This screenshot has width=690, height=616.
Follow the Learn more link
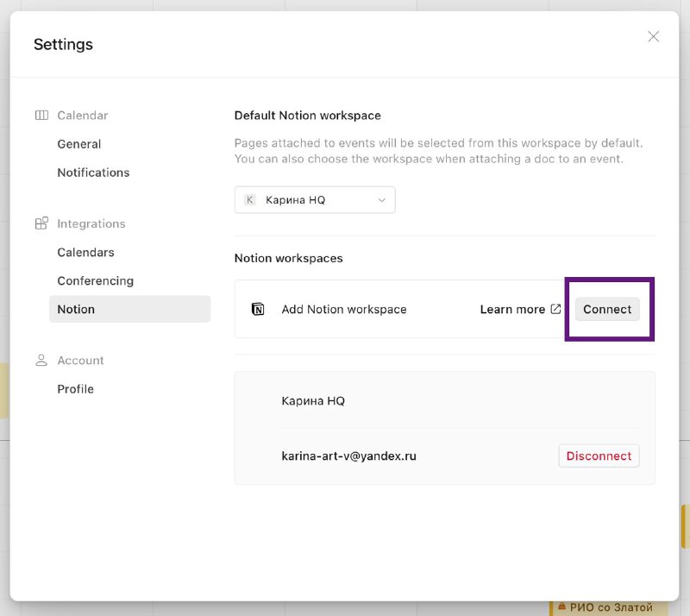(x=512, y=309)
